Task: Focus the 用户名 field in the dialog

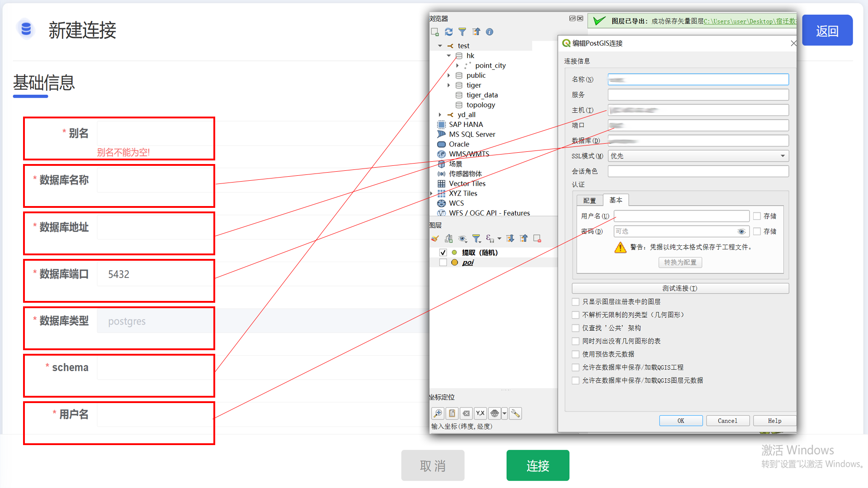Action: click(x=682, y=216)
